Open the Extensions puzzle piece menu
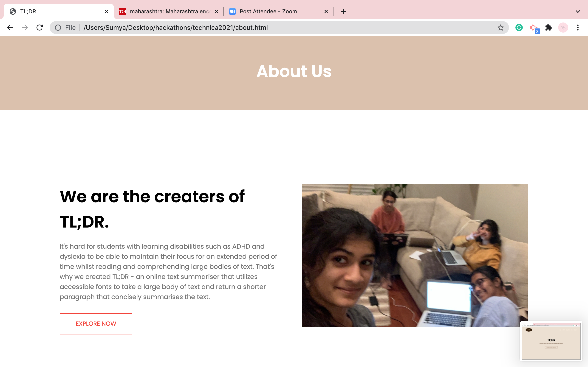Screen dimensions: 588x367 (x=548, y=28)
